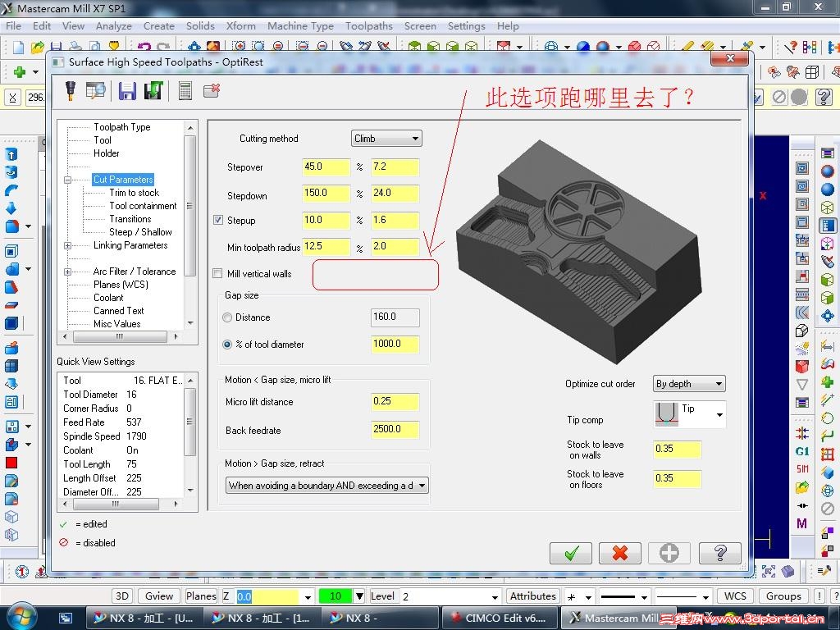Open the Machine Type menu

pyautogui.click(x=300, y=25)
